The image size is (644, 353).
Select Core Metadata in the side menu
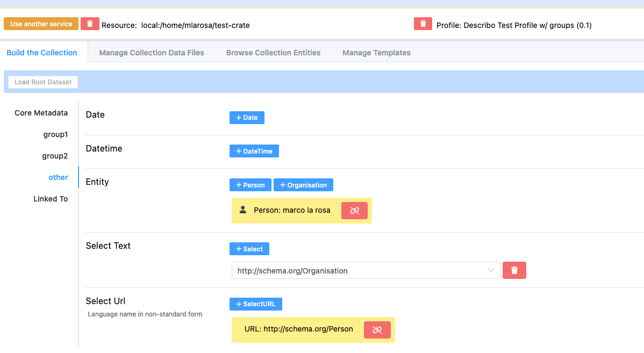[x=41, y=113]
